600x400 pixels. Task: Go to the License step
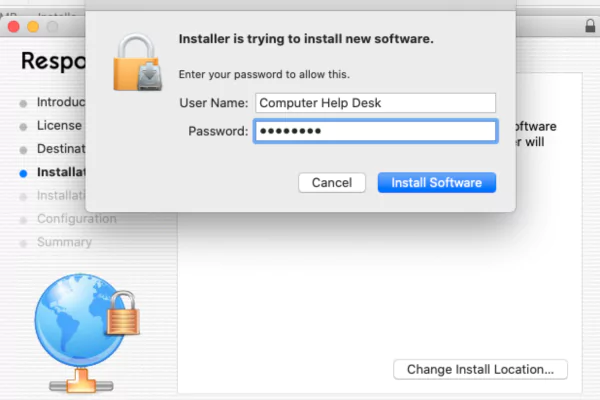[58, 126]
